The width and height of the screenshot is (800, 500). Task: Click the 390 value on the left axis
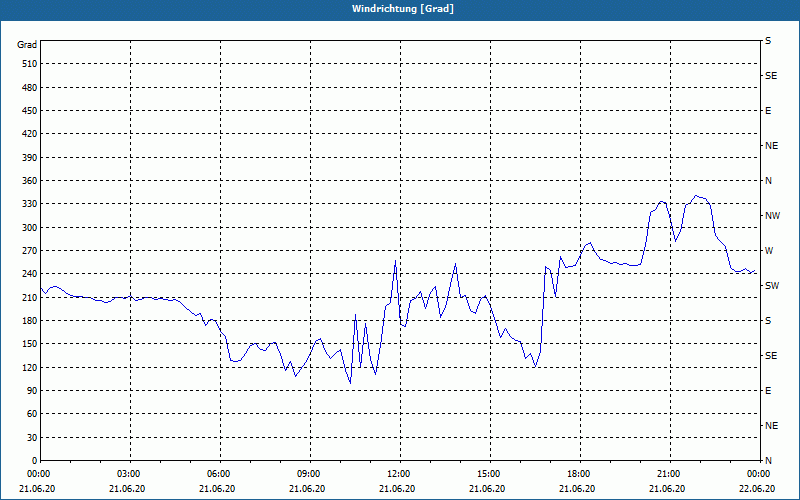[x=30, y=157]
